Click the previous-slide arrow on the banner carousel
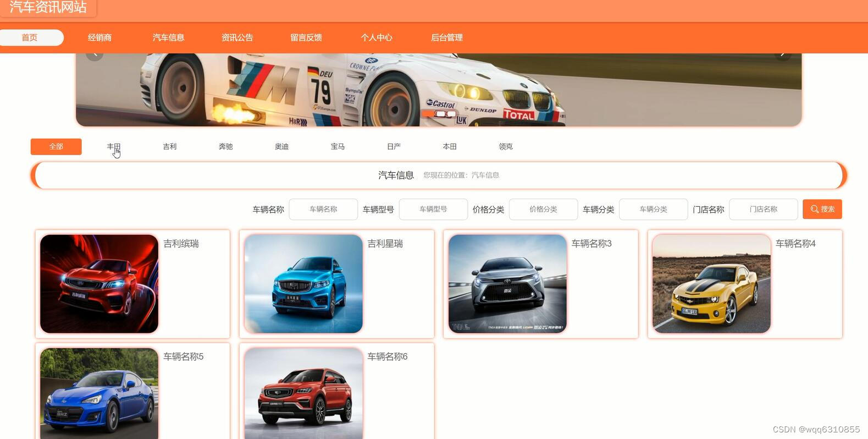This screenshot has height=439, width=868. [95, 54]
